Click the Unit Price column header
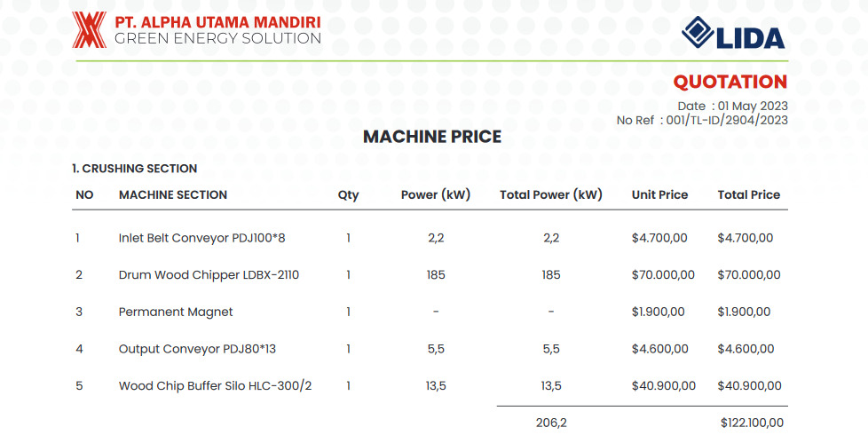The height and width of the screenshot is (443, 868). [x=659, y=195]
